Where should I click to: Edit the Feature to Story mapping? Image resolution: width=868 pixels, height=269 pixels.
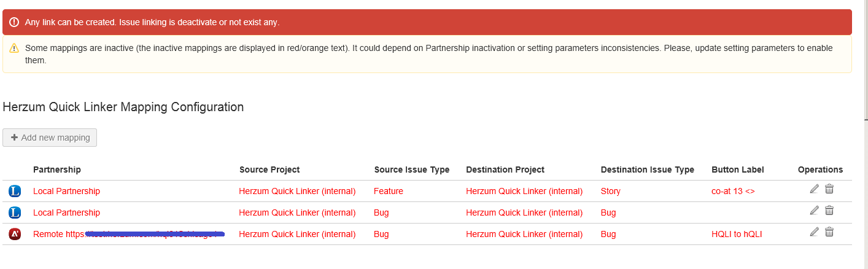point(815,189)
